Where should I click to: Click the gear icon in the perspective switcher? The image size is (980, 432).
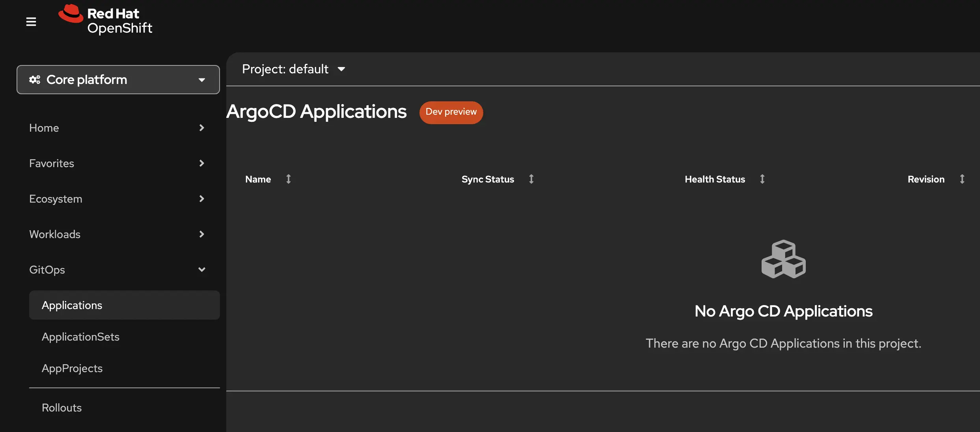[35, 79]
